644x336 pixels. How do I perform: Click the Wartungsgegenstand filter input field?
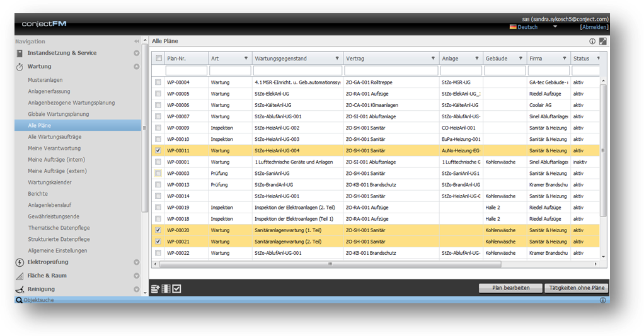pos(297,70)
